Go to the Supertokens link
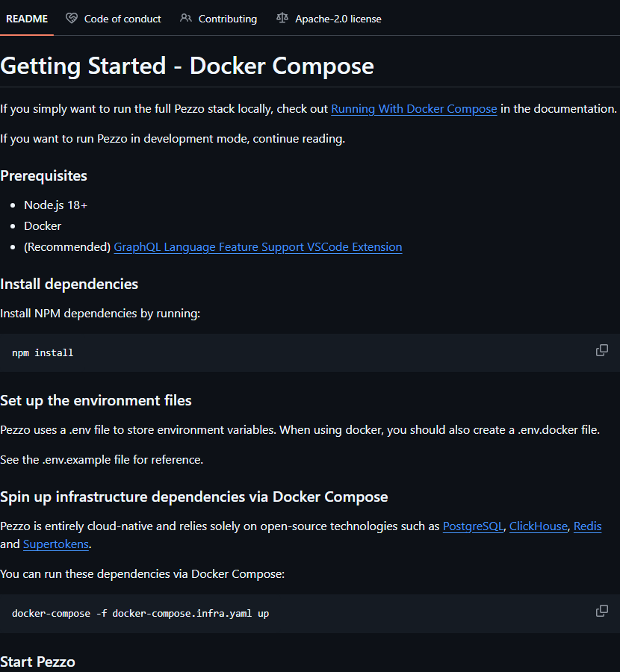Image resolution: width=620 pixels, height=672 pixels. 56,544
